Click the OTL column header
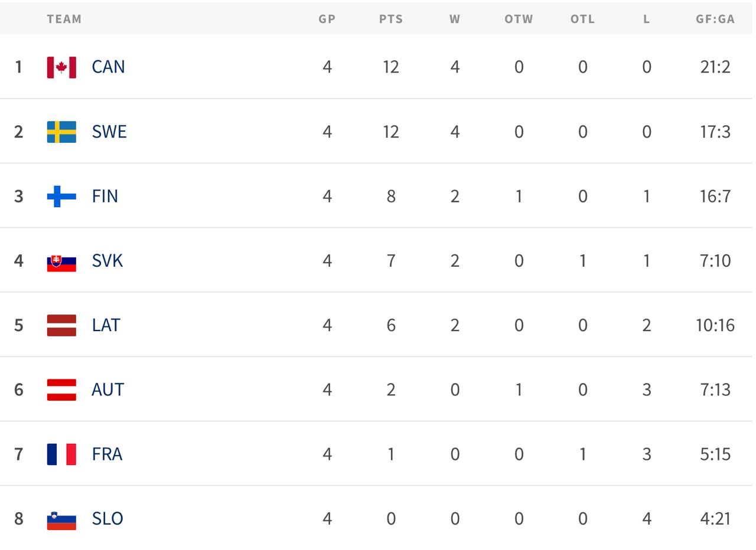 pos(582,19)
